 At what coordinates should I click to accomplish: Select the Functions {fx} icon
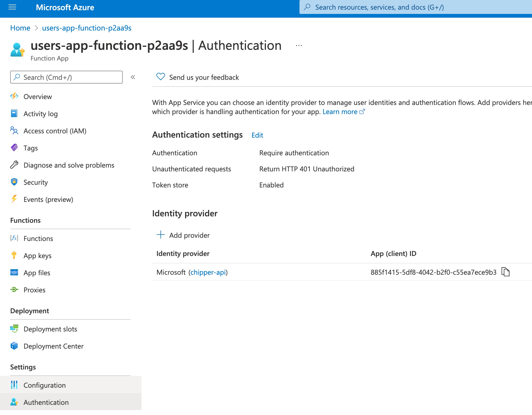(x=14, y=238)
